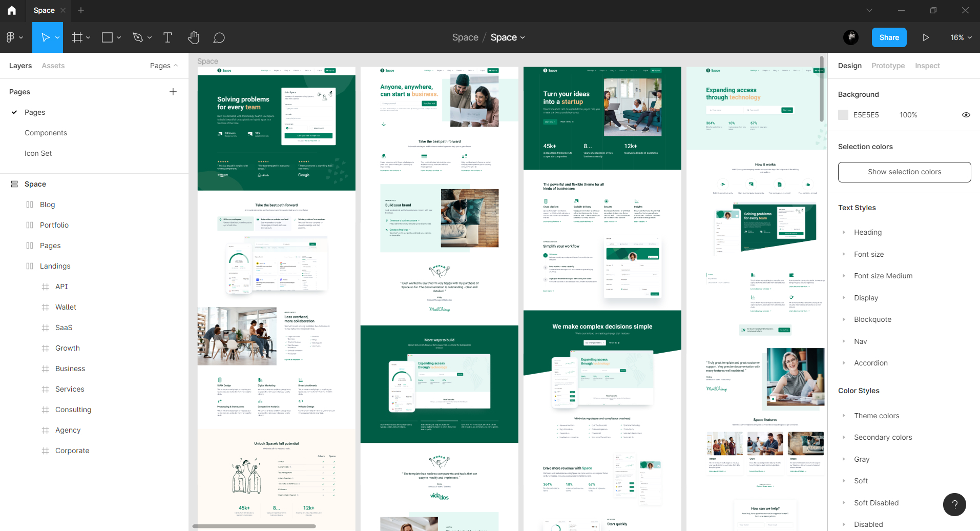
Task: Toggle background visibility eye icon
Action: 966,115
